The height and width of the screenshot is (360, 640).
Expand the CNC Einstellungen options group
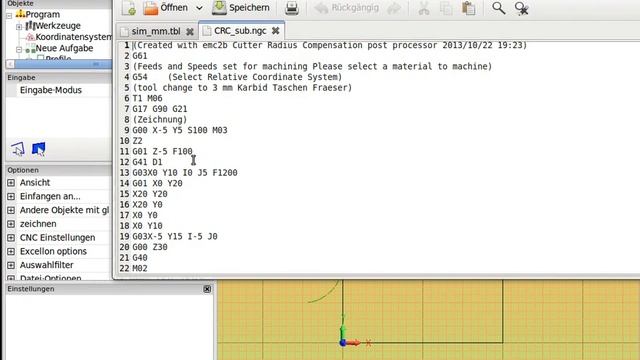coord(11,238)
